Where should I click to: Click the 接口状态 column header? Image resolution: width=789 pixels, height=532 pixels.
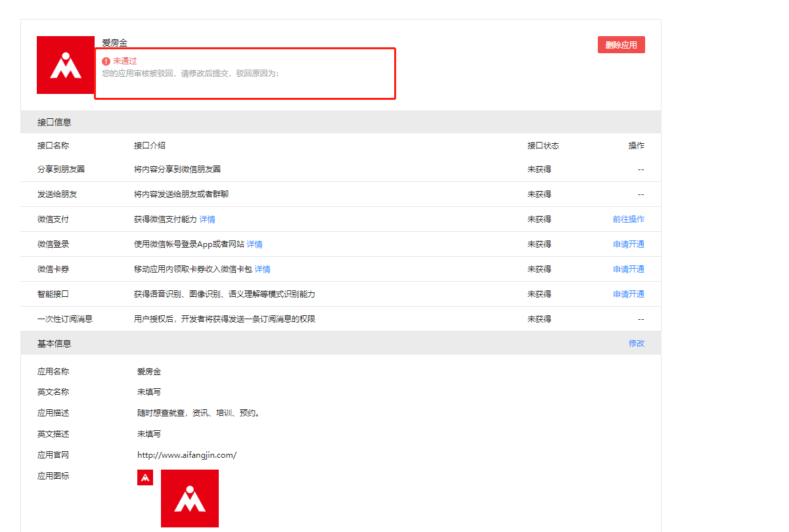click(543, 146)
